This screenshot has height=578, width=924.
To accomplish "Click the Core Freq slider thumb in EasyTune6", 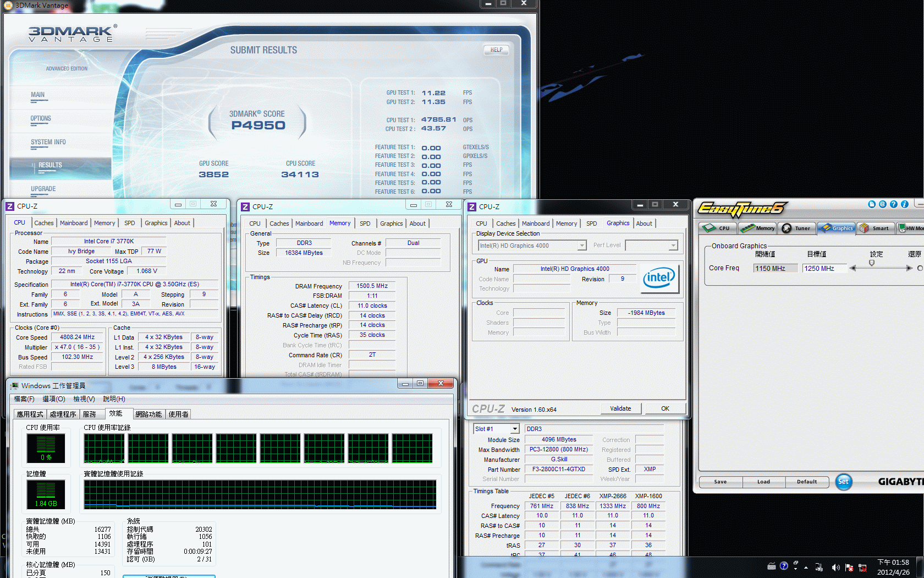I will (872, 263).
